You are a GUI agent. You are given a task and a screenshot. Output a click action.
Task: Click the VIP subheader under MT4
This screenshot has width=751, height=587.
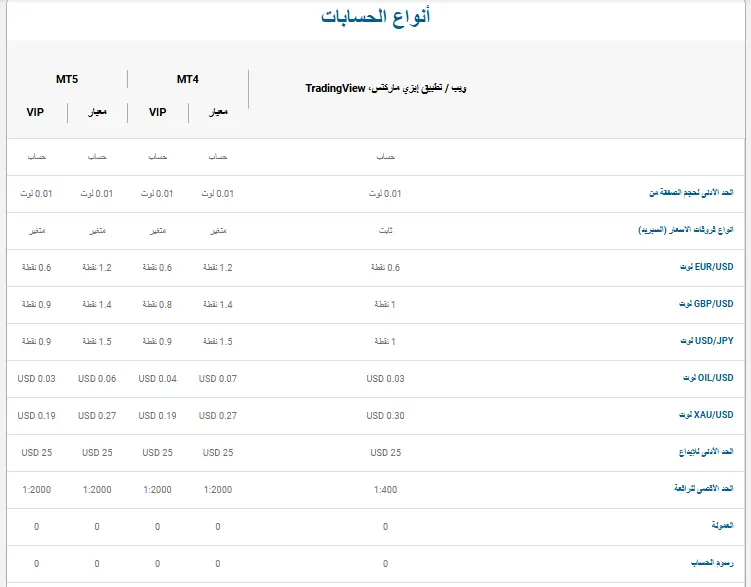click(x=158, y=112)
